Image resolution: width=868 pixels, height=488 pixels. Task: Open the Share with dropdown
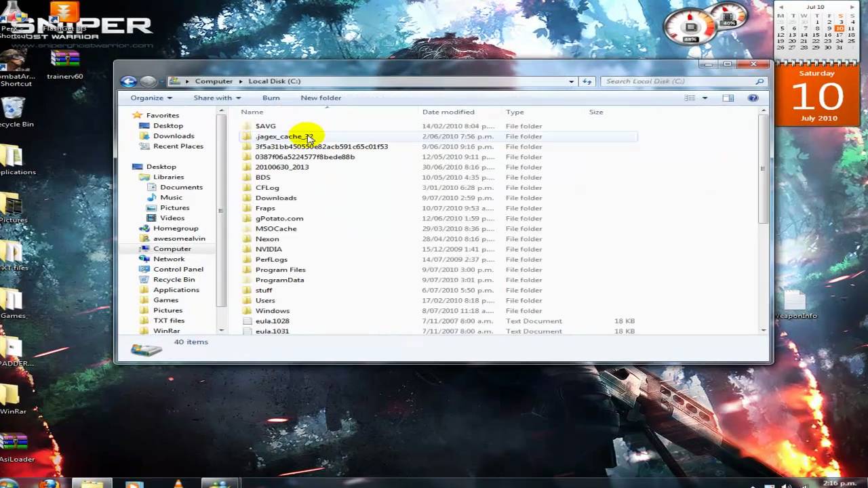click(x=217, y=98)
